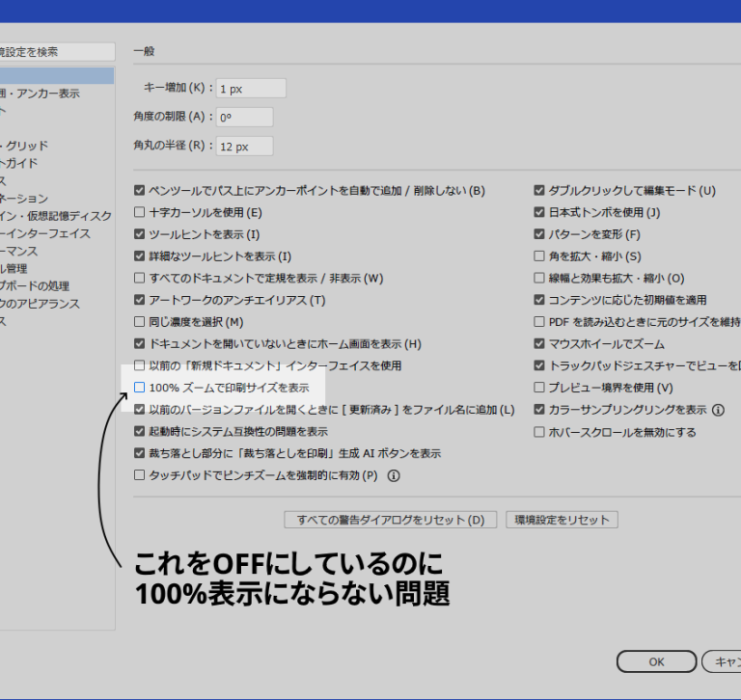Image resolution: width=741 pixels, height=700 pixels.
Task: Uncheck マウスホイールでズーム checkbox
Action: [x=538, y=343]
